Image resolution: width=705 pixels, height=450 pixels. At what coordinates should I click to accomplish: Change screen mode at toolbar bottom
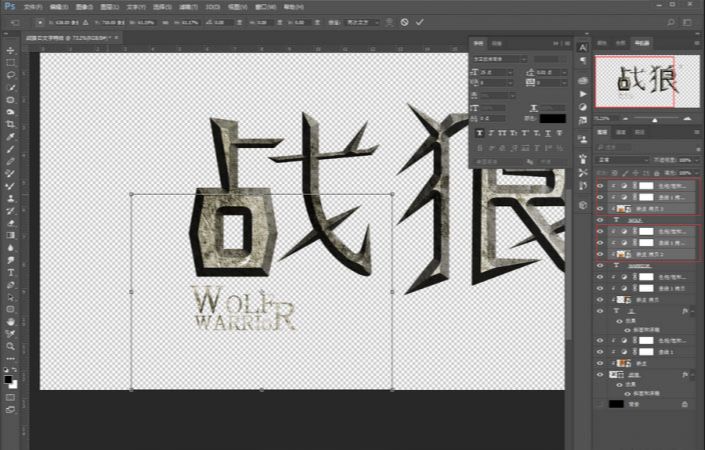click(x=10, y=410)
